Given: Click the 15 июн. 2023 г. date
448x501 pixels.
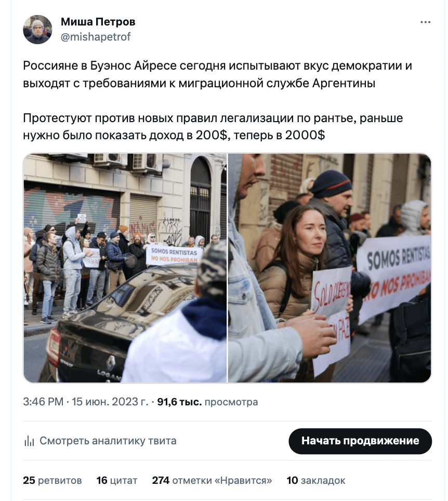Looking at the screenshot, I should pyautogui.click(x=110, y=402).
